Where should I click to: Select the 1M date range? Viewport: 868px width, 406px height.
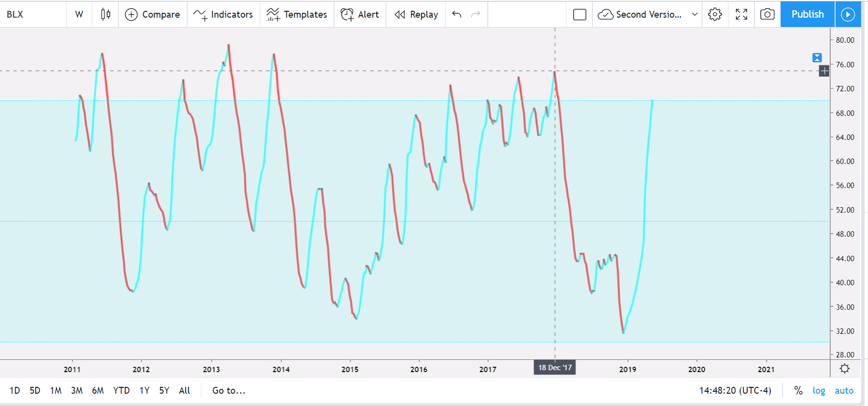pos(56,390)
